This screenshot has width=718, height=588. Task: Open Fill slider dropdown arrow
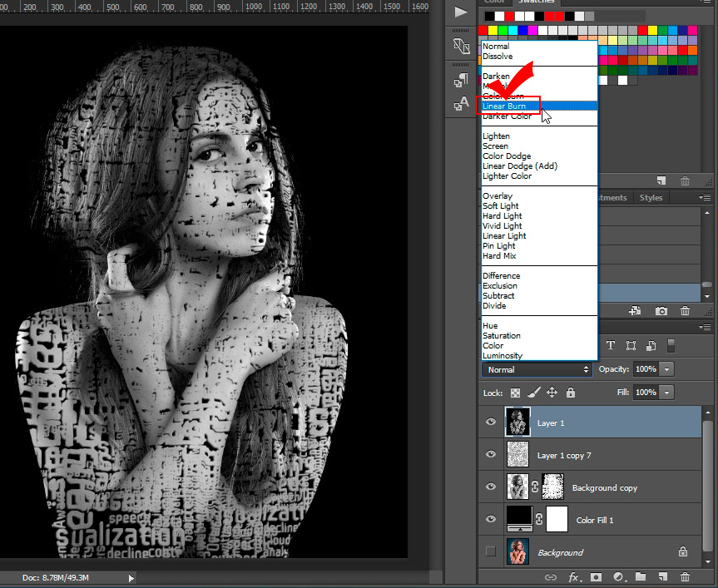click(x=666, y=393)
